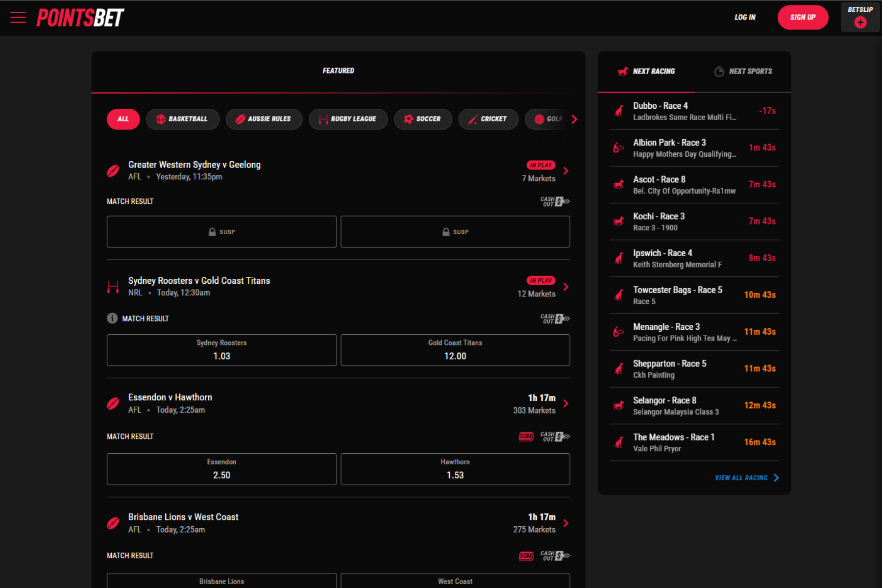Click AFL ball icon for Brisbane Lions match
Screen dimensions: 882x588
(x=113, y=523)
